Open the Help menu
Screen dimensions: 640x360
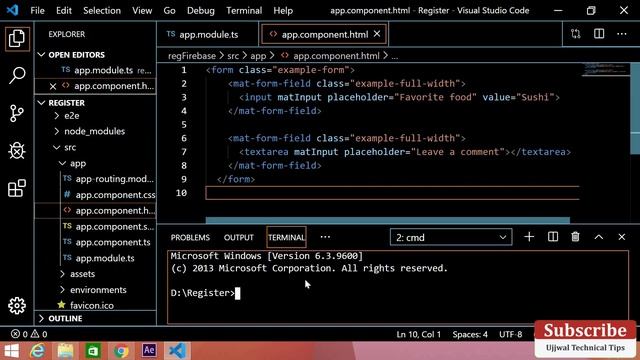(x=283, y=11)
